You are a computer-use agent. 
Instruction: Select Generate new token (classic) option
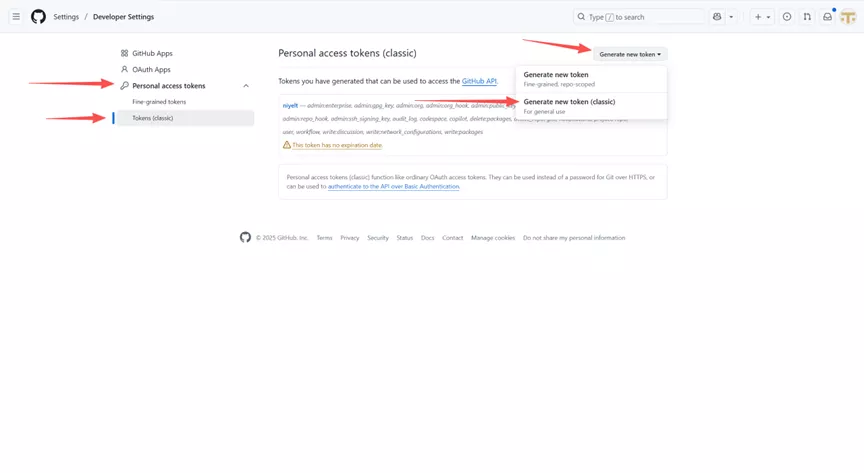[569, 102]
